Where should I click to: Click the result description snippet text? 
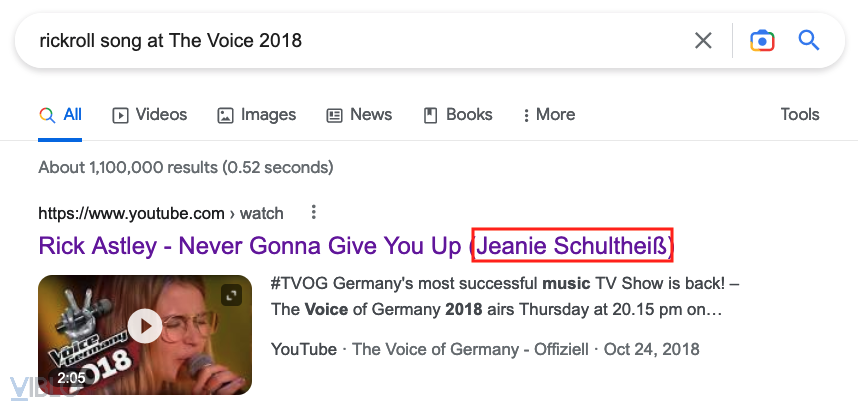(x=500, y=296)
